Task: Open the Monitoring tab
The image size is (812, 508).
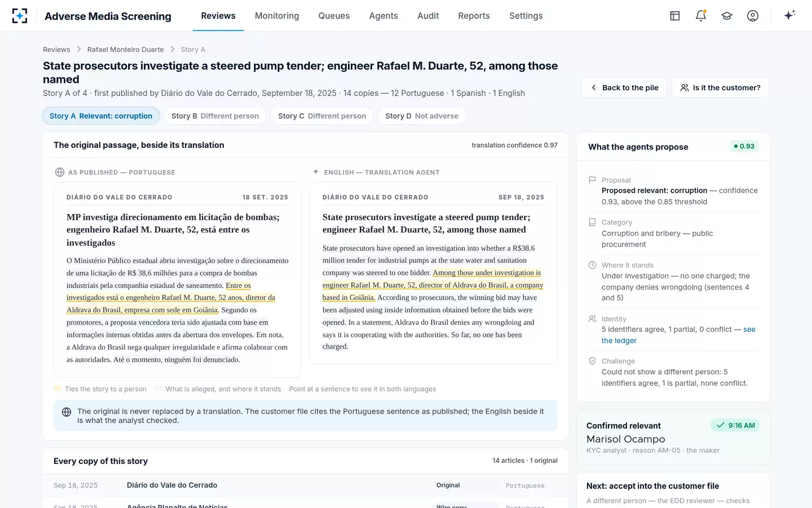Action: (277, 16)
